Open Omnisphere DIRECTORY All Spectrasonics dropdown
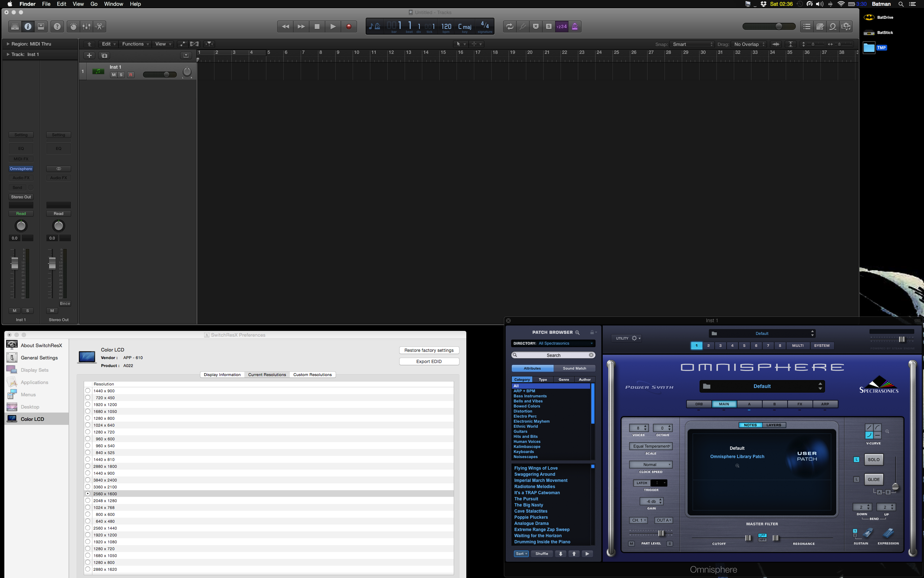The image size is (924, 578). 553,343
